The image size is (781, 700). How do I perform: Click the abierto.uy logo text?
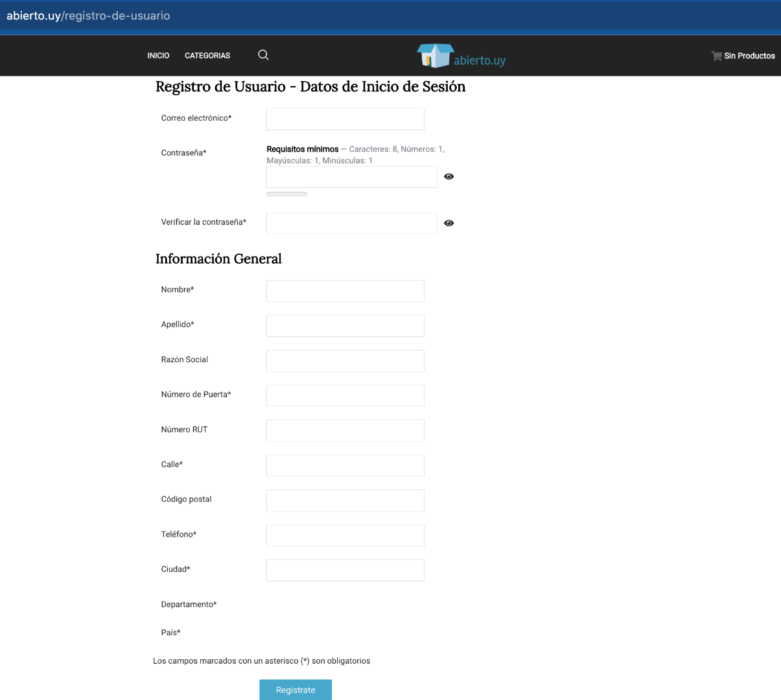[480, 60]
